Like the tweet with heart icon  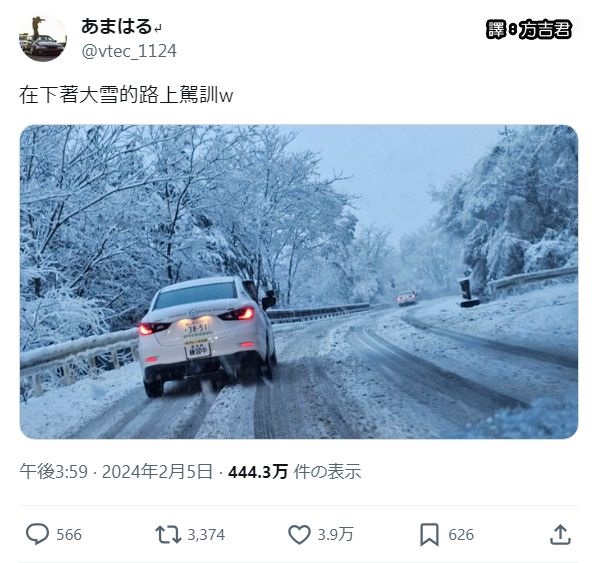tap(299, 534)
